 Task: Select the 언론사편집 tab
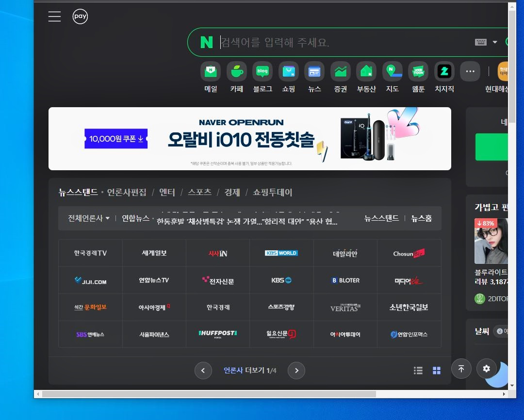tap(127, 192)
